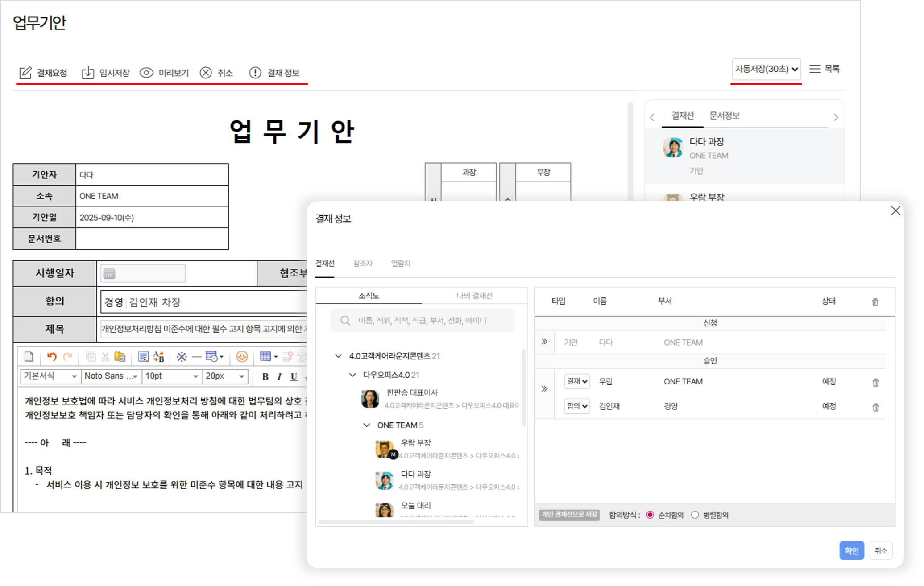This screenshot has width=924, height=586.
Task: Click the 개인 결재선으로 저장 button
Action: click(569, 515)
